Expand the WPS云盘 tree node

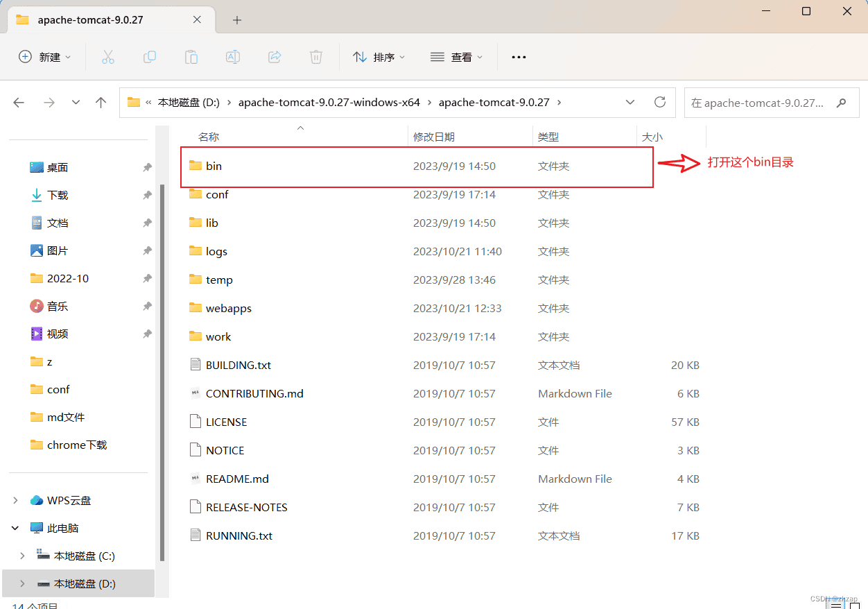[x=15, y=500]
